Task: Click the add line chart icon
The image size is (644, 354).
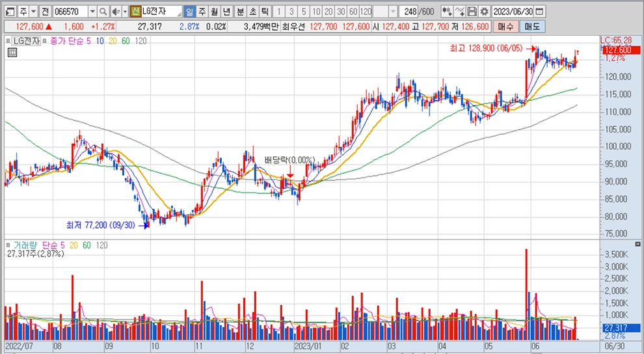Action: click(x=460, y=12)
